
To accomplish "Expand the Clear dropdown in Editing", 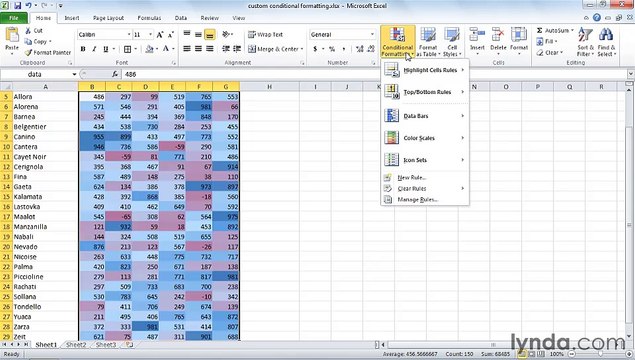I will click(x=562, y=53).
